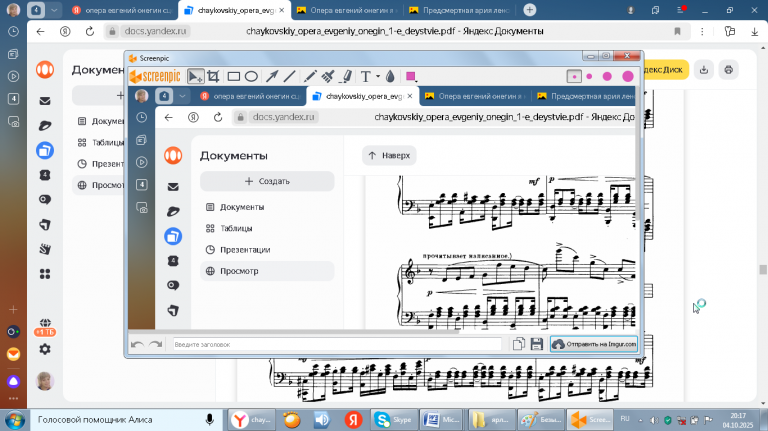Print the document with the printer button

point(728,70)
